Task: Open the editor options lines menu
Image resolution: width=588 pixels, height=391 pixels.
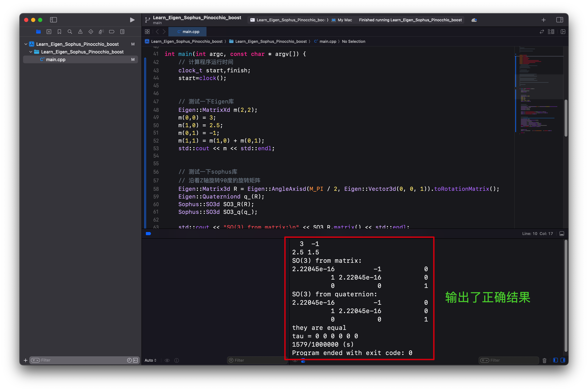Action: 551,32
